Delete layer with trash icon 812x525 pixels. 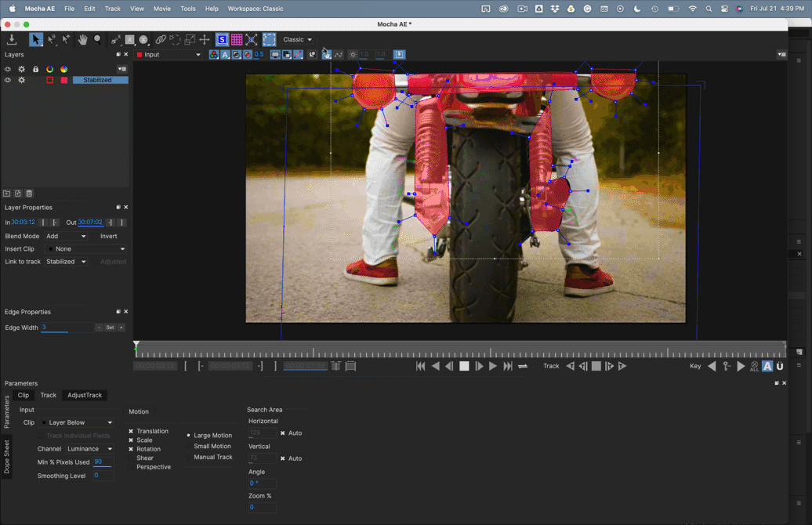(x=30, y=193)
